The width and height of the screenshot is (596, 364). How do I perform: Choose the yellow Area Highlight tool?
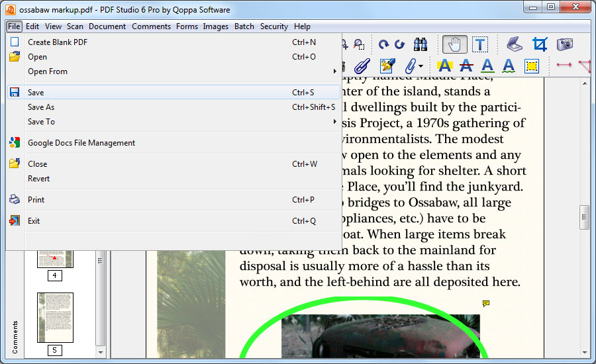coord(532,66)
